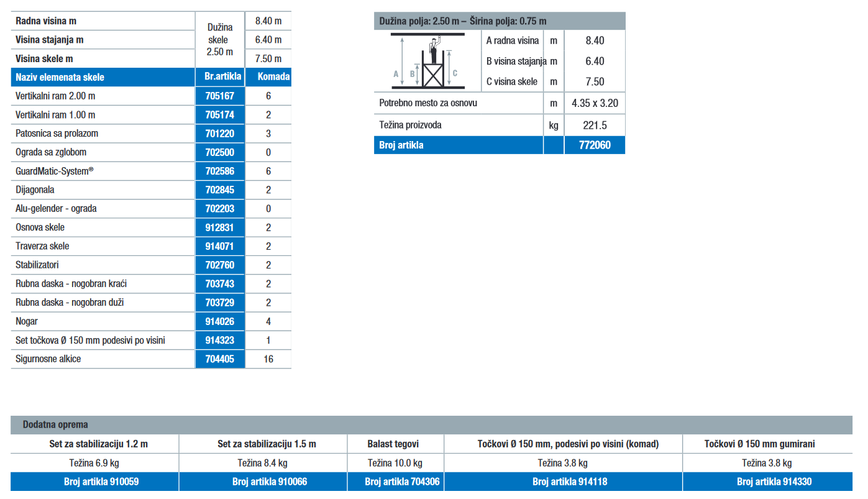Viewport: 868px width, 499px height.
Task: Click article number 704405 for Sigurnosne alkice
Action: [219, 359]
